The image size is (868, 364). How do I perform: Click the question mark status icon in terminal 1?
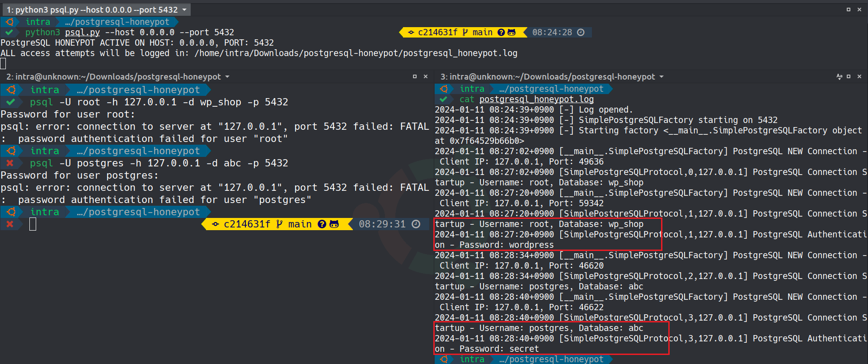(501, 33)
